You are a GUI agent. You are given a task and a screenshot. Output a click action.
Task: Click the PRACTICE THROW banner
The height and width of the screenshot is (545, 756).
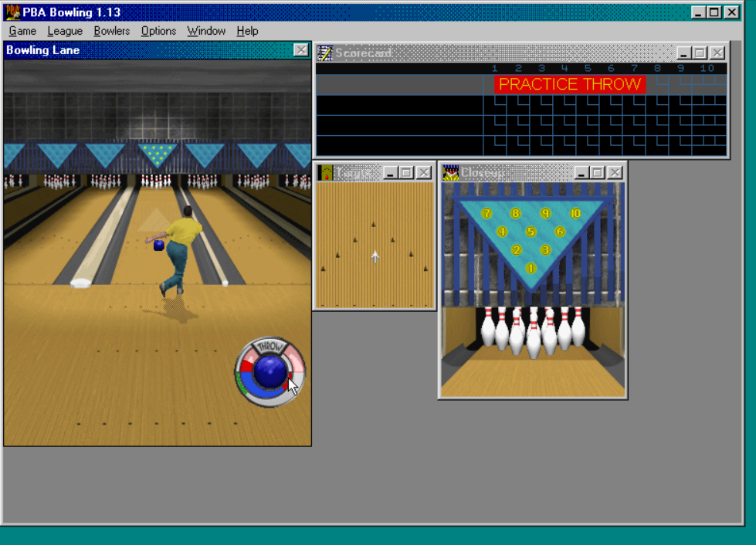571,84
